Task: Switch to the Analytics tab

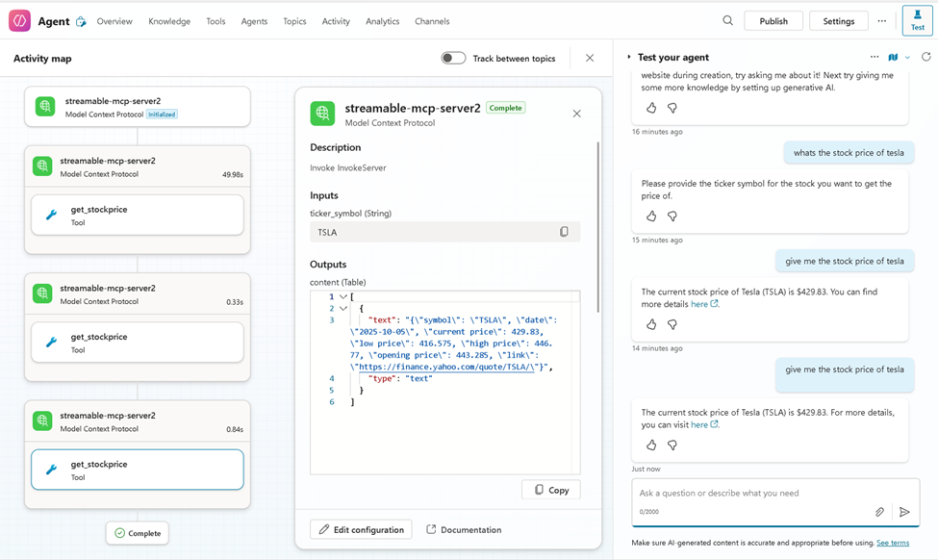Action: click(382, 21)
